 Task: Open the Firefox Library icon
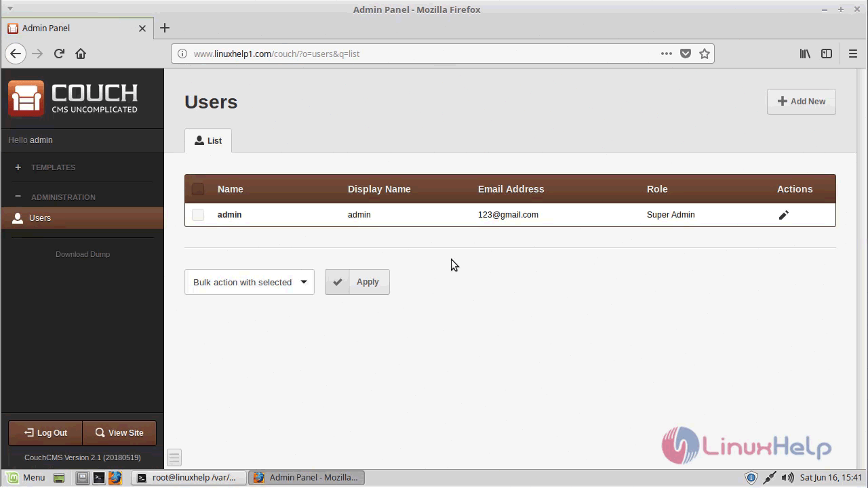805,54
